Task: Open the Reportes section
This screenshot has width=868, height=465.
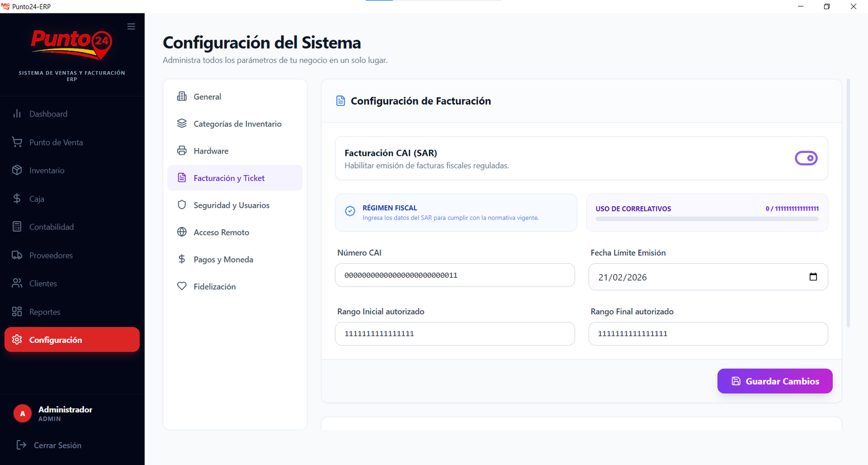Action: [x=72, y=311]
